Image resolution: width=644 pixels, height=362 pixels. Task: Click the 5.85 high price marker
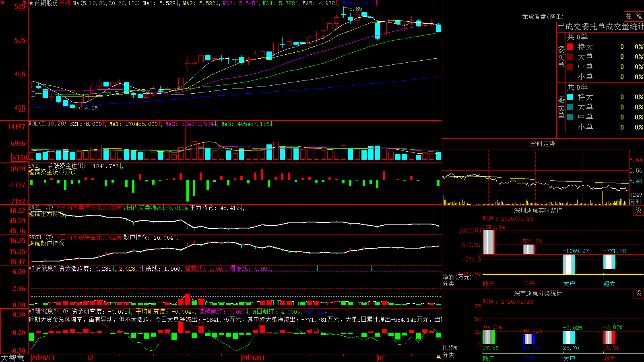(355, 9)
